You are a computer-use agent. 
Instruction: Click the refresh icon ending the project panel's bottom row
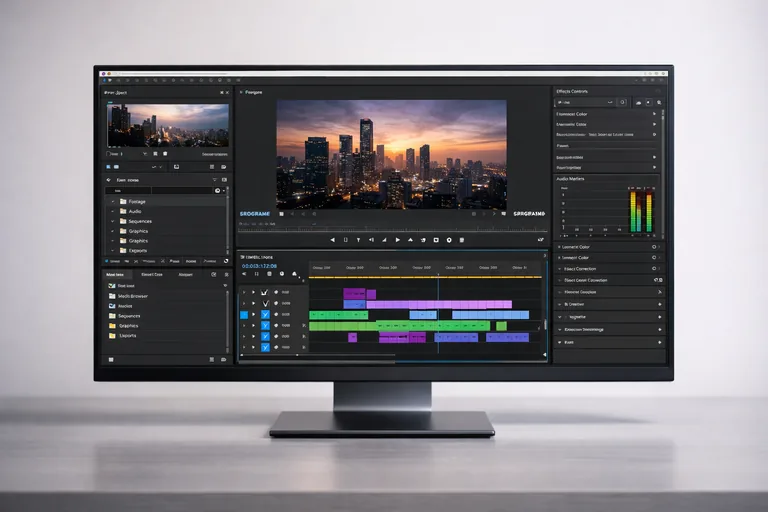(226, 261)
